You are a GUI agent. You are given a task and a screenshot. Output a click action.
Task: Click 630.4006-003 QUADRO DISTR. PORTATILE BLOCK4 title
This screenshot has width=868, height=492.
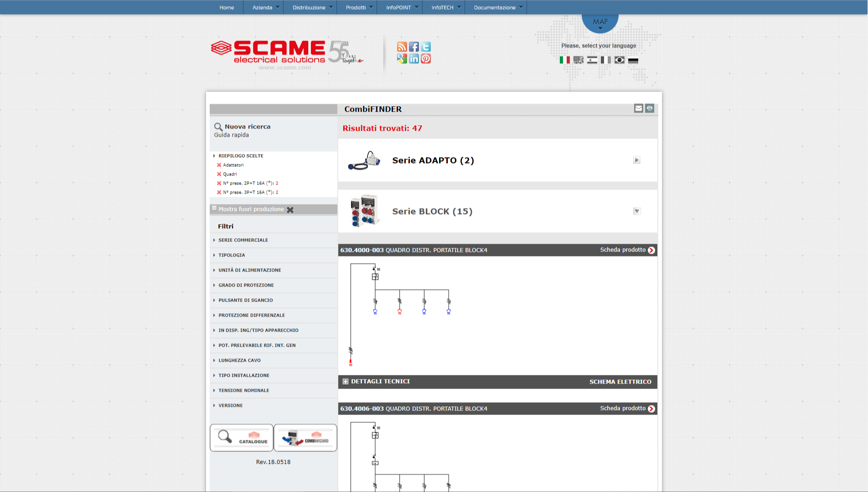pos(413,409)
